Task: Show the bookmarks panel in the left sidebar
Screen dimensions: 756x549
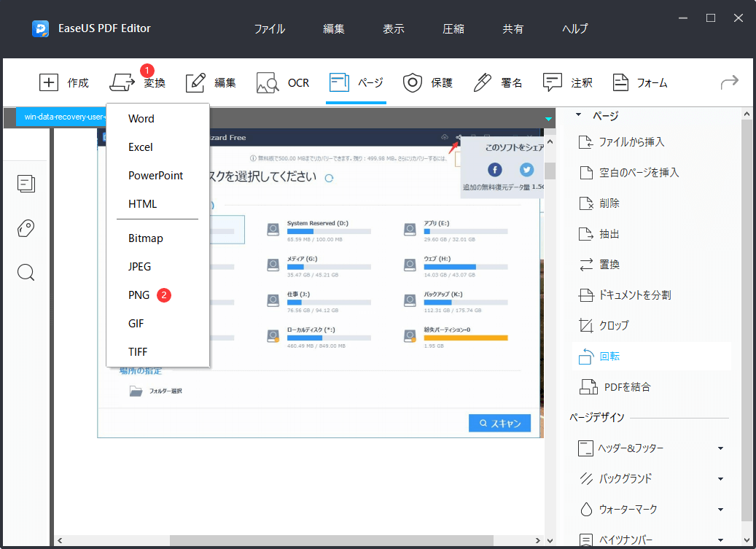Action: (26, 228)
